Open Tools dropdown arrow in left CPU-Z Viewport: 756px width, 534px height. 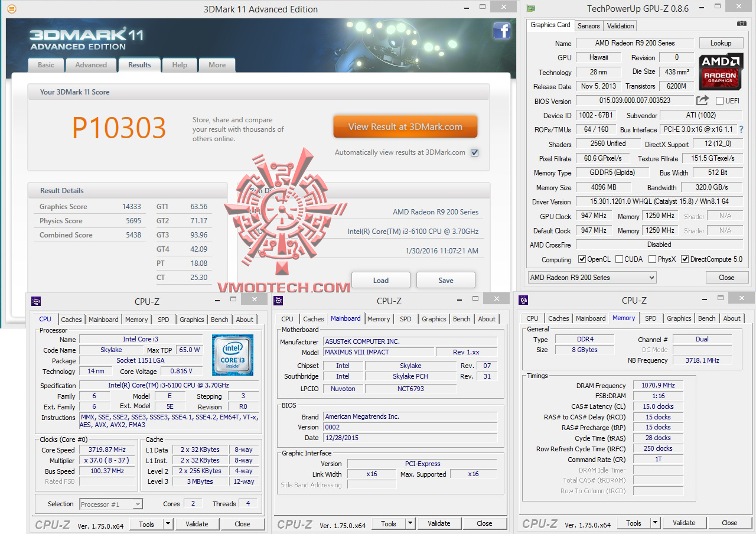click(x=168, y=524)
